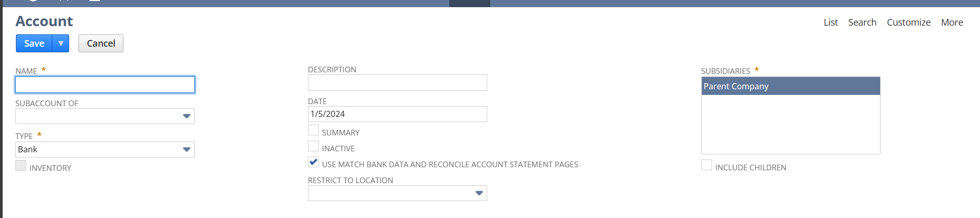This screenshot has height=218, width=980.
Task: Click the blue Save button
Action: pyautogui.click(x=34, y=44)
